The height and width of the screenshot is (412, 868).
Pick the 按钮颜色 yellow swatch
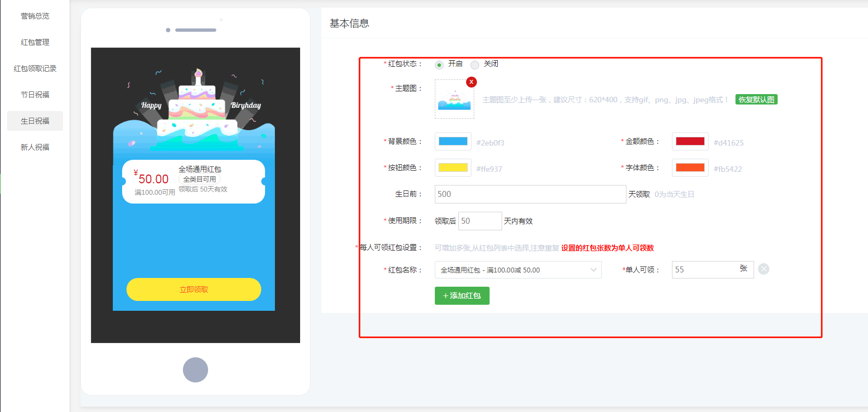(x=453, y=167)
